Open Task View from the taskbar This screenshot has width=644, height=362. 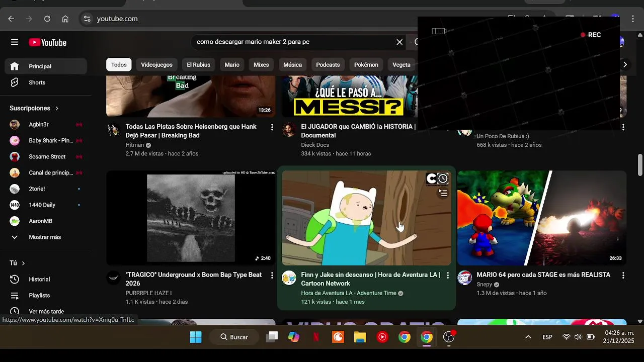[x=272, y=337]
